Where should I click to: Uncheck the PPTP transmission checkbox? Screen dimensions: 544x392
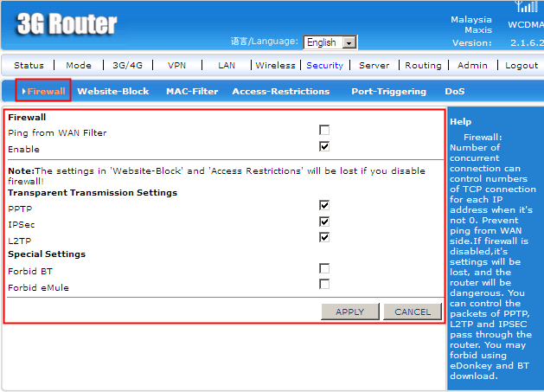(324, 205)
